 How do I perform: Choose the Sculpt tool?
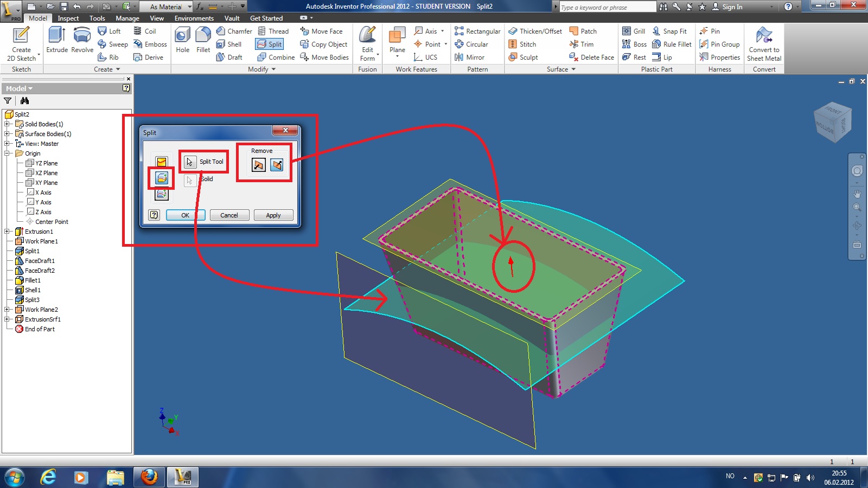pos(524,57)
